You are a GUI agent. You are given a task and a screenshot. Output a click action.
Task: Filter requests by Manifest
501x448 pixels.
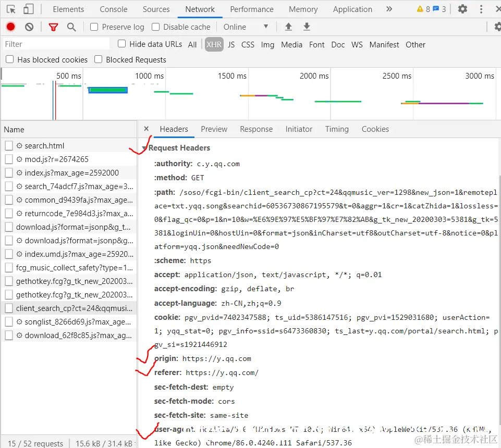[384, 45]
